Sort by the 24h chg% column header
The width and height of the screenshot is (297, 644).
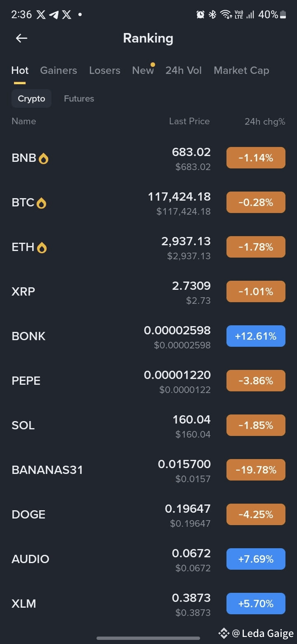click(x=265, y=121)
